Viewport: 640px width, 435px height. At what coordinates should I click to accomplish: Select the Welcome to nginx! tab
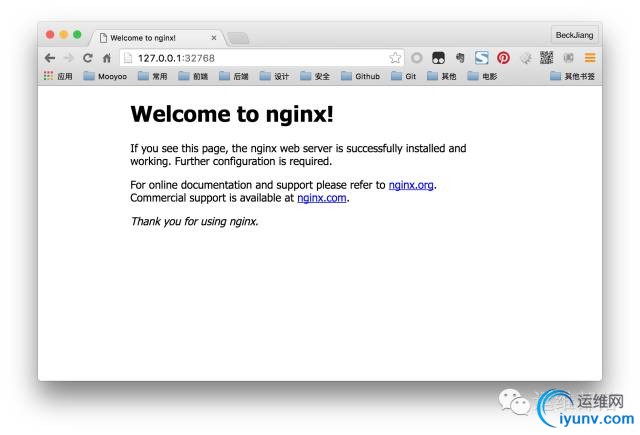(x=157, y=38)
